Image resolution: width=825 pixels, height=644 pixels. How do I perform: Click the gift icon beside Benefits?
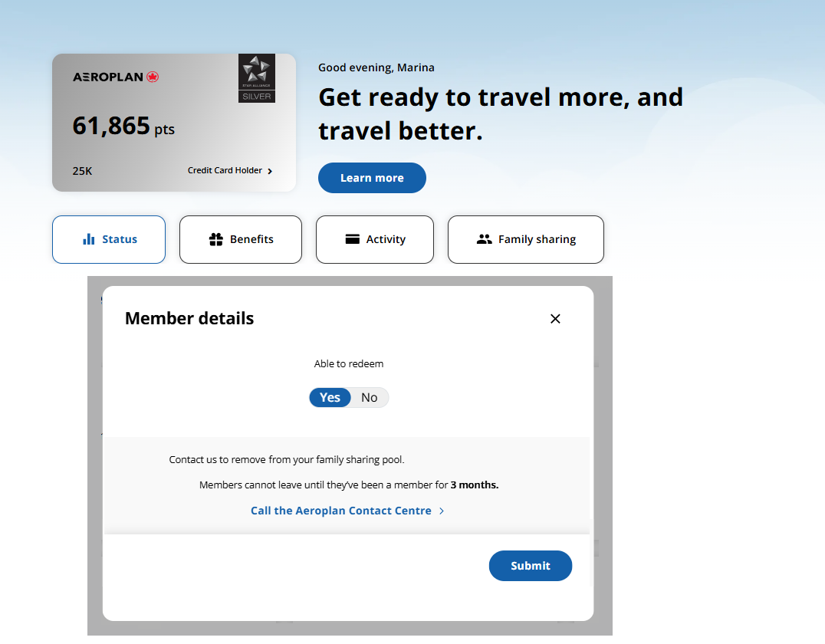tap(216, 239)
